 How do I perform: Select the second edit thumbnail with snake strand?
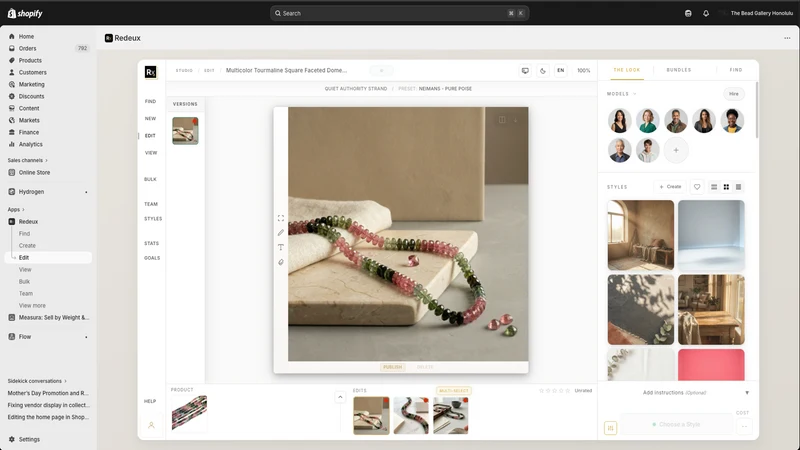point(411,416)
